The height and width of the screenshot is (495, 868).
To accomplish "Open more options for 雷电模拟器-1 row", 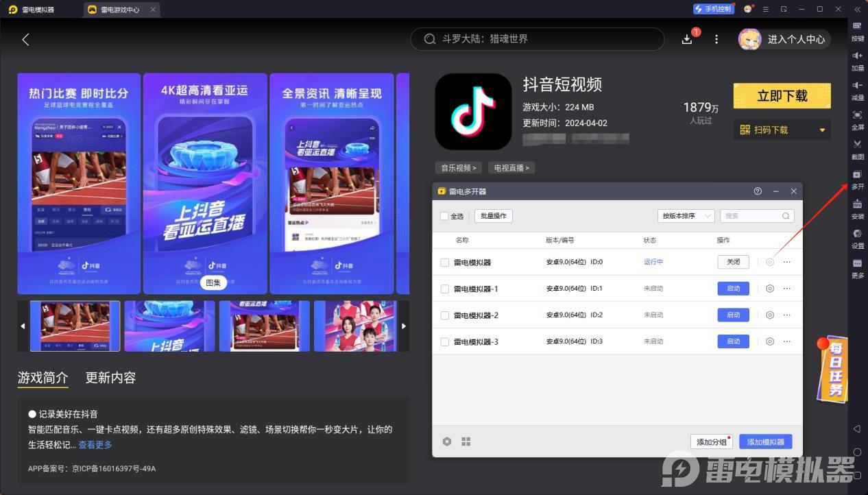I will click(787, 289).
